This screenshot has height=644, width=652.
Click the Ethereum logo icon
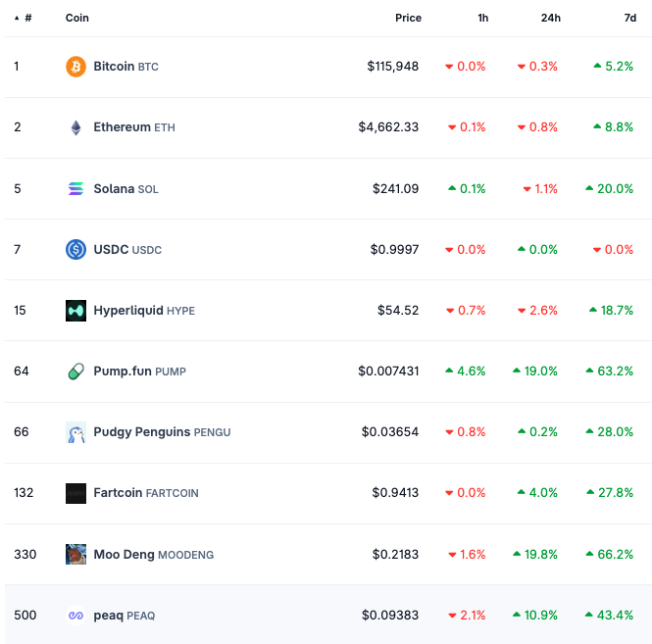tap(75, 127)
